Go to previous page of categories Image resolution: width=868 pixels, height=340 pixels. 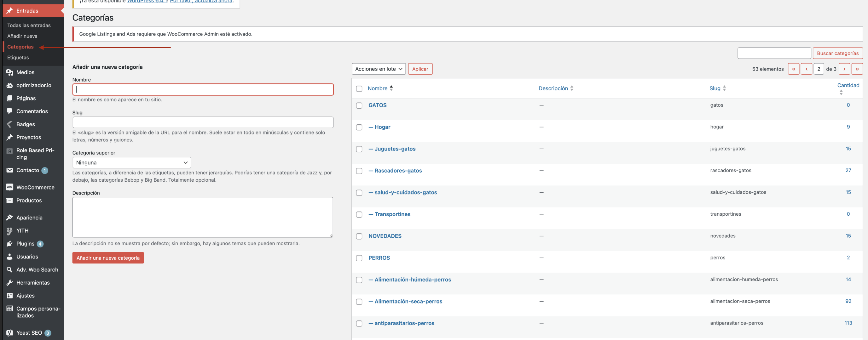tap(806, 69)
